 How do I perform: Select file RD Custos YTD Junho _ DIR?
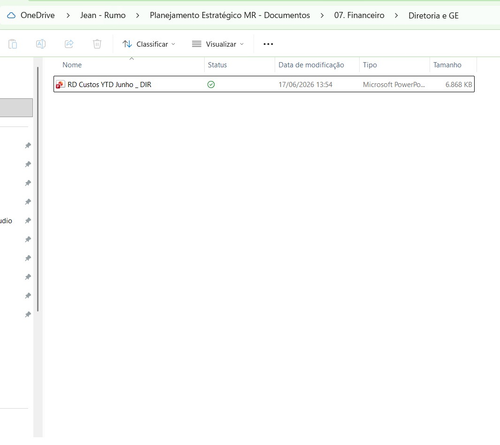click(x=264, y=84)
